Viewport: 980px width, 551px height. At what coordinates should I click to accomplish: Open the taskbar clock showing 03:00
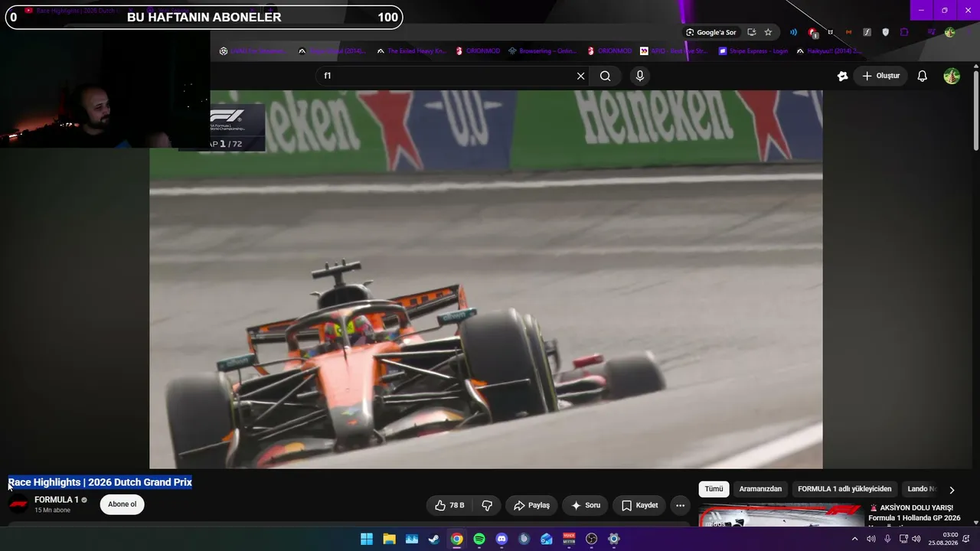tap(943, 539)
